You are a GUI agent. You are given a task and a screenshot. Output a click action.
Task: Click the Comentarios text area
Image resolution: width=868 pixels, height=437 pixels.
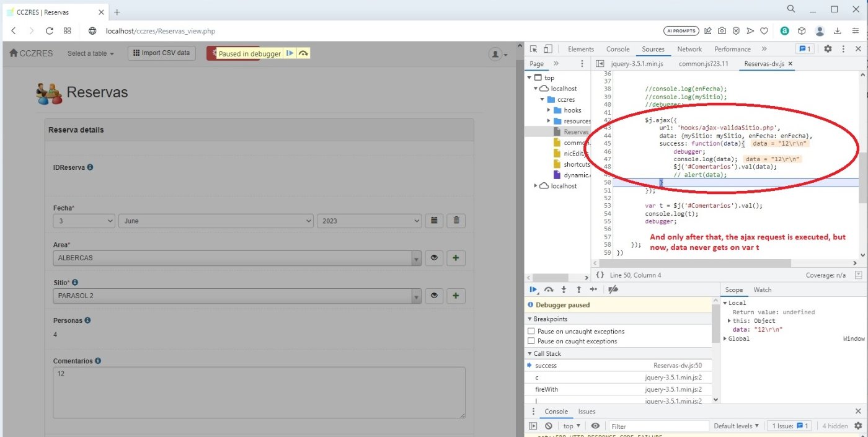[x=259, y=393]
